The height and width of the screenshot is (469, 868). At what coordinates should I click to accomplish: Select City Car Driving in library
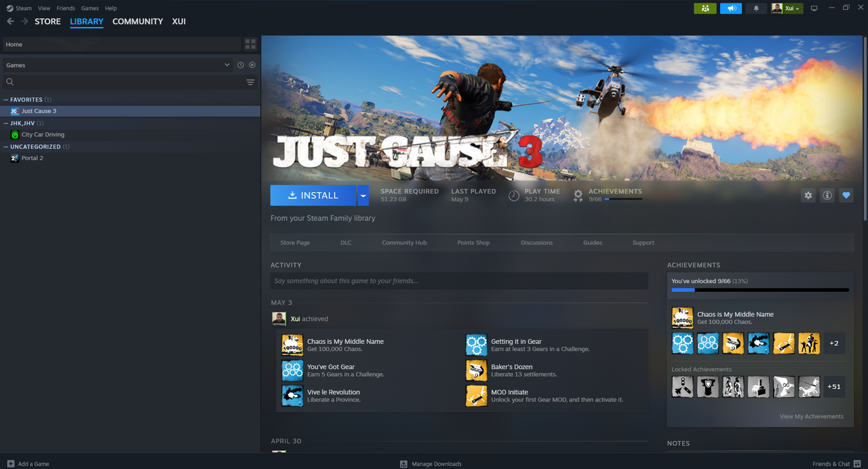[43, 134]
